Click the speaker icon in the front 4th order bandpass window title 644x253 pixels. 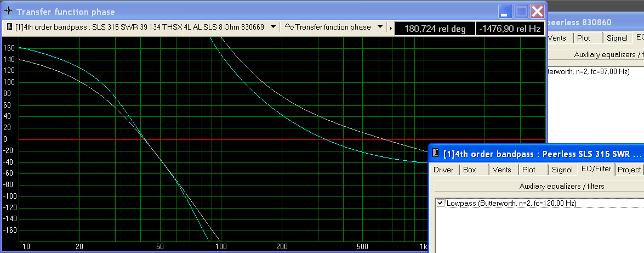[436, 154]
